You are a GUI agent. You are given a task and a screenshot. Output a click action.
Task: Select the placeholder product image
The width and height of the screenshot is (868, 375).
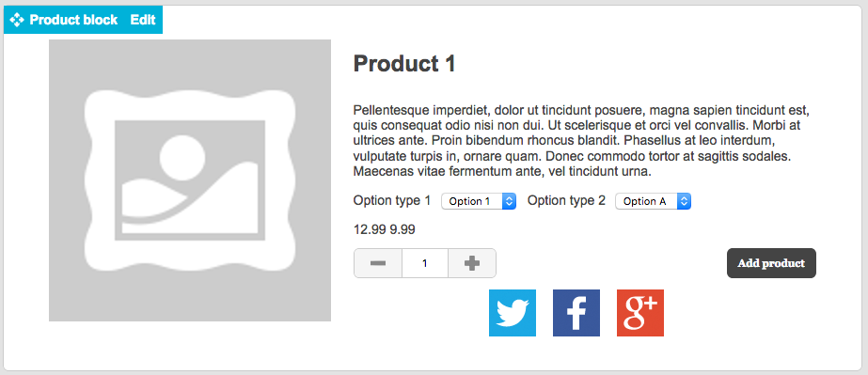click(x=190, y=180)
